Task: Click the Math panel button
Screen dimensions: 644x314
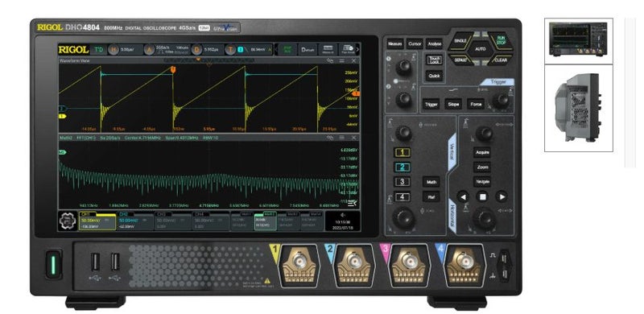Action: (431, 182)
